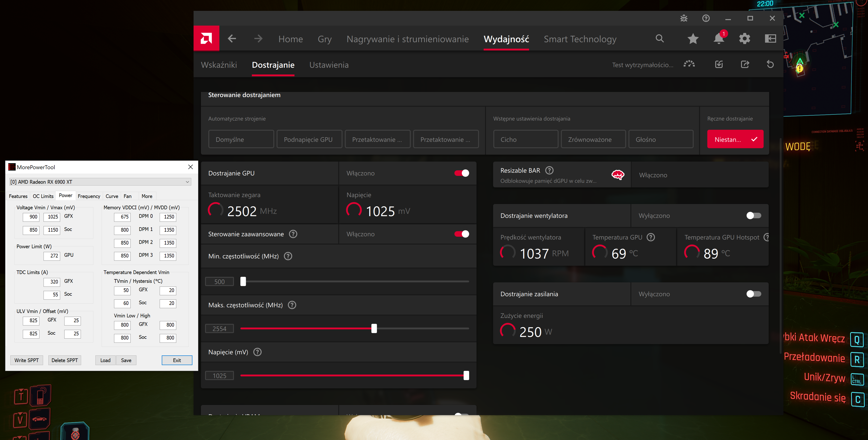Select the Podnapięcie GPU preset button
This screenshot has height=440, width=868.
point(309,139)
